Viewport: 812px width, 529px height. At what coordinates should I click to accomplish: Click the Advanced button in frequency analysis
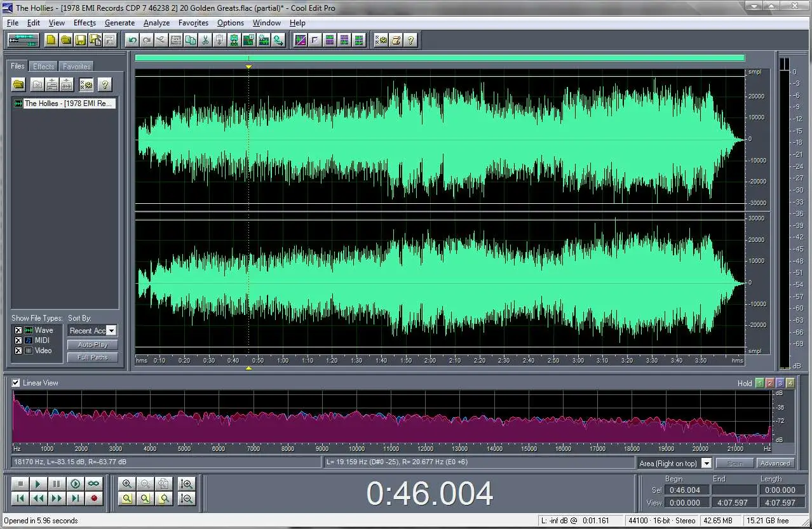(x=775, y=464)
